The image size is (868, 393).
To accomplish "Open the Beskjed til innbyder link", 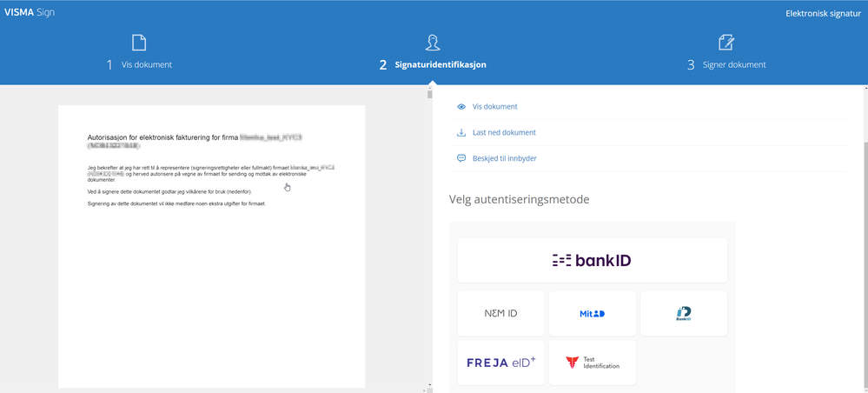I will [x=504, y=158].
